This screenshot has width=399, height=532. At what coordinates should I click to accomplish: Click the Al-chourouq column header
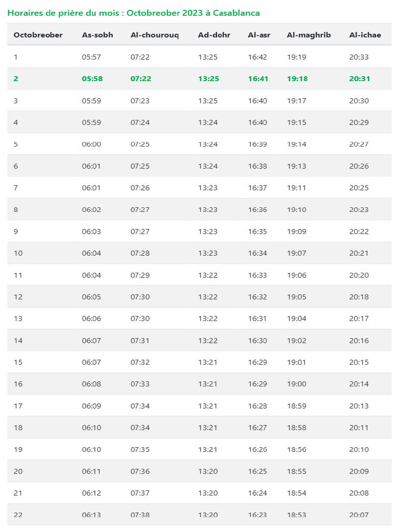click(154, 35)
